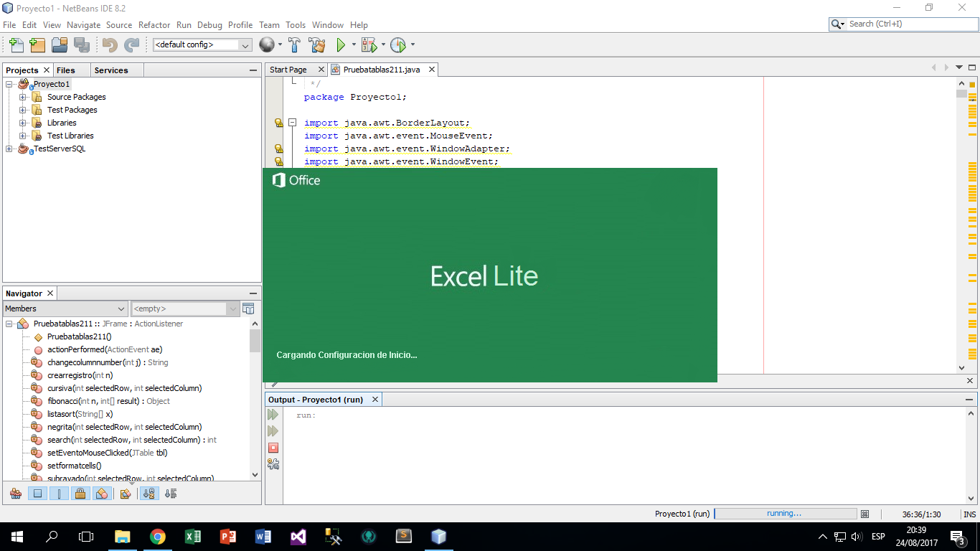
Task: Click Proyecto1 (run) label in status bar
Action: coord(682,514)
